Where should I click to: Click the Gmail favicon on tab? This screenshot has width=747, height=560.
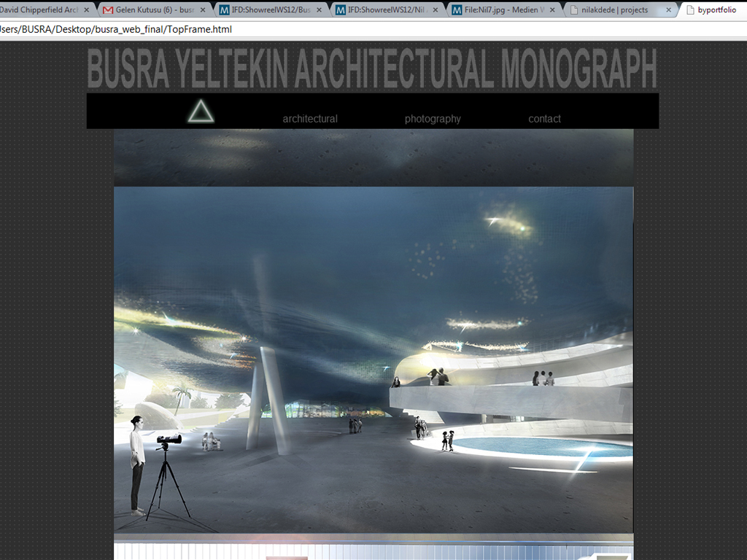[x=108, y=10]
